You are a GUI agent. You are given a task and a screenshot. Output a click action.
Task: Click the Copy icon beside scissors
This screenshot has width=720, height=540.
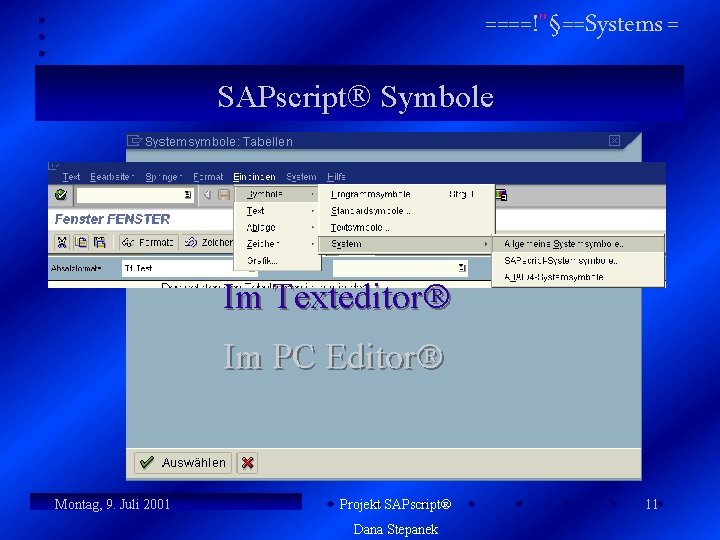coord(81,242)
